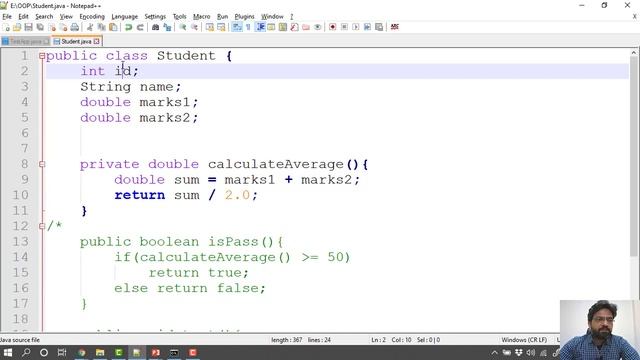Click the line ending 'Windows (CR LF)' status
Viewport: 640px width, 360px height.
point(524,340)
